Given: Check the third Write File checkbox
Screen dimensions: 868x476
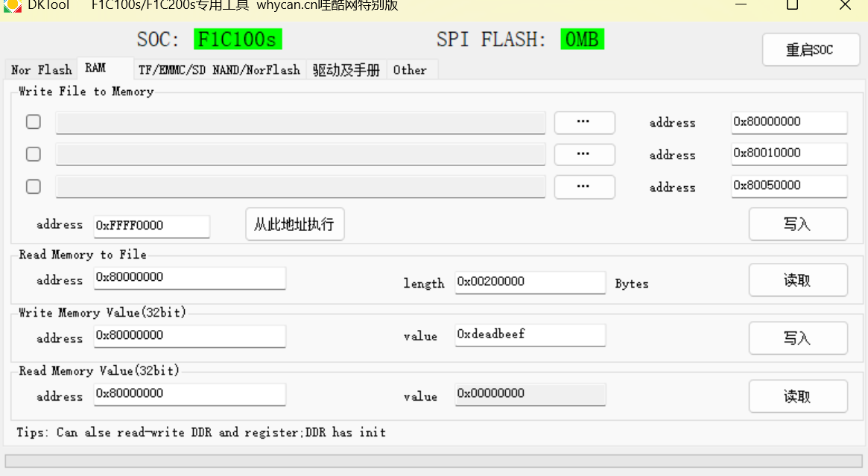Looking at the screenshot, I should click(x=34, y=186).
